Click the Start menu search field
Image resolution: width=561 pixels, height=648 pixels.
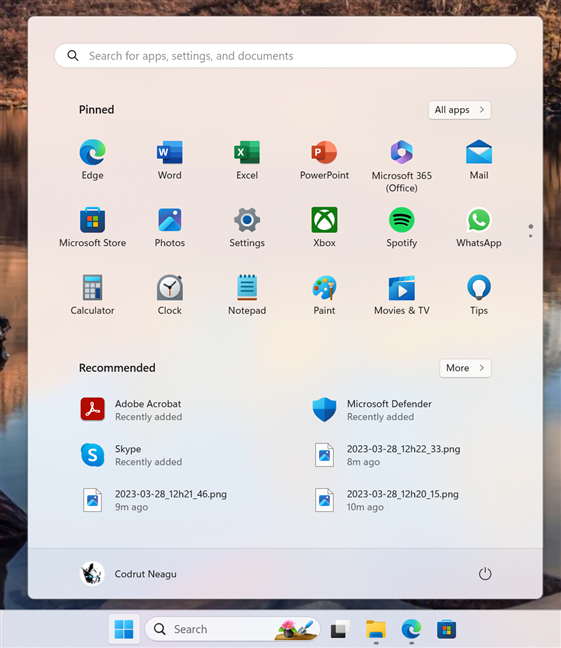[x=285, y=56]
